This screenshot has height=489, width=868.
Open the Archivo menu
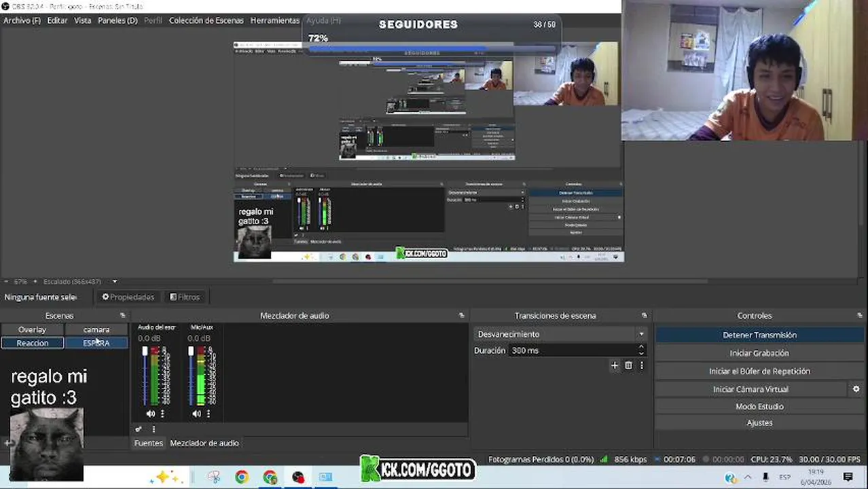tap(22, 20)
